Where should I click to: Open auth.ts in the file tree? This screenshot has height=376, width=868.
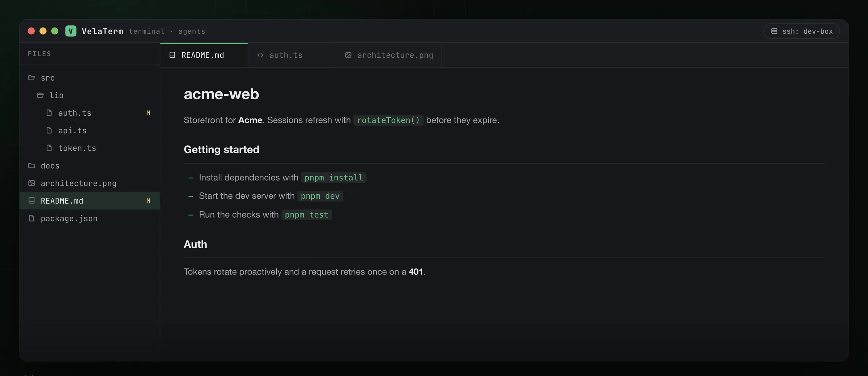coord(90,113)
